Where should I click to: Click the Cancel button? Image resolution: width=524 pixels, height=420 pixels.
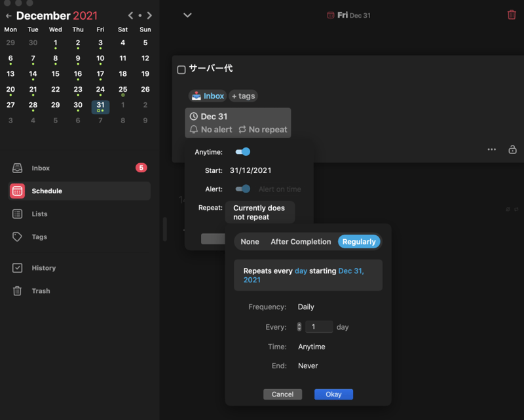pyautogui.click(x=282, y=394)
